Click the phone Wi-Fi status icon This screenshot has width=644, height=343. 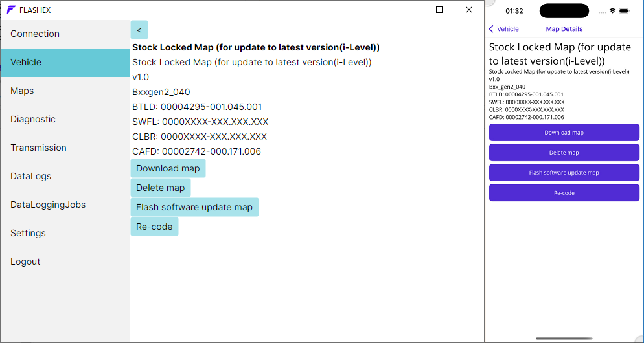click(x=612, y=11)
